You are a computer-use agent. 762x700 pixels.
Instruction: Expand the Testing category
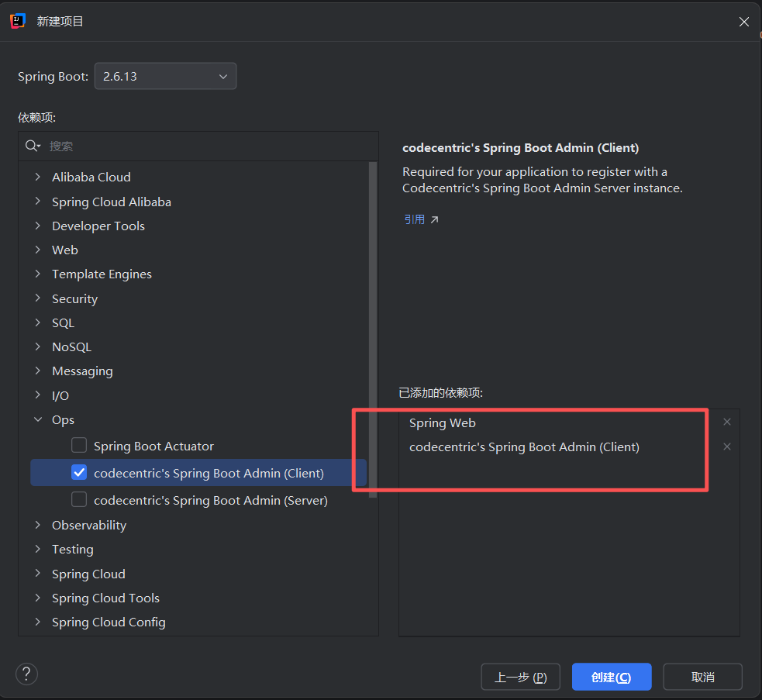(x=38, y=550)
